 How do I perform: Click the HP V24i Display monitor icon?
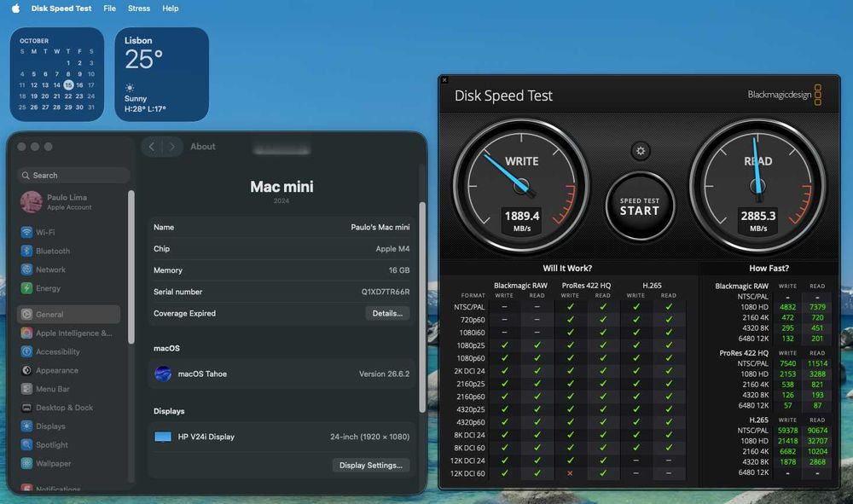pos(163,437)
